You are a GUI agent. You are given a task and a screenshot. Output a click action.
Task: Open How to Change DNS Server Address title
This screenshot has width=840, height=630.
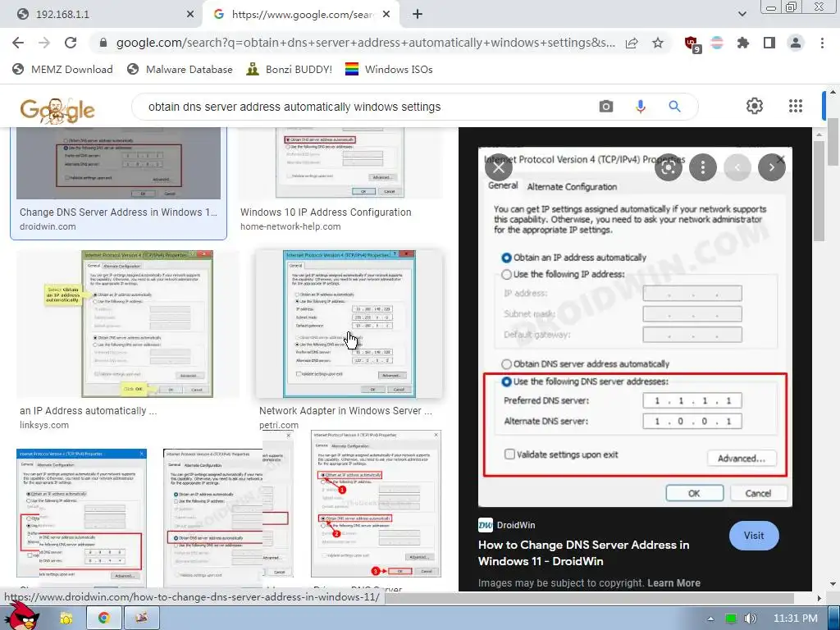pos(583,553)
